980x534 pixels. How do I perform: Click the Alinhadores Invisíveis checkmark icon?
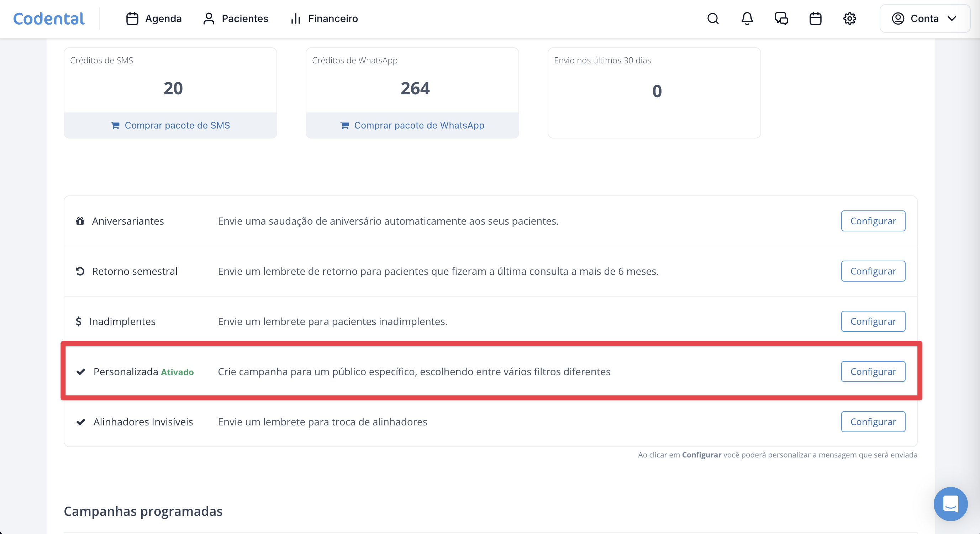click(x=81, y=422)
